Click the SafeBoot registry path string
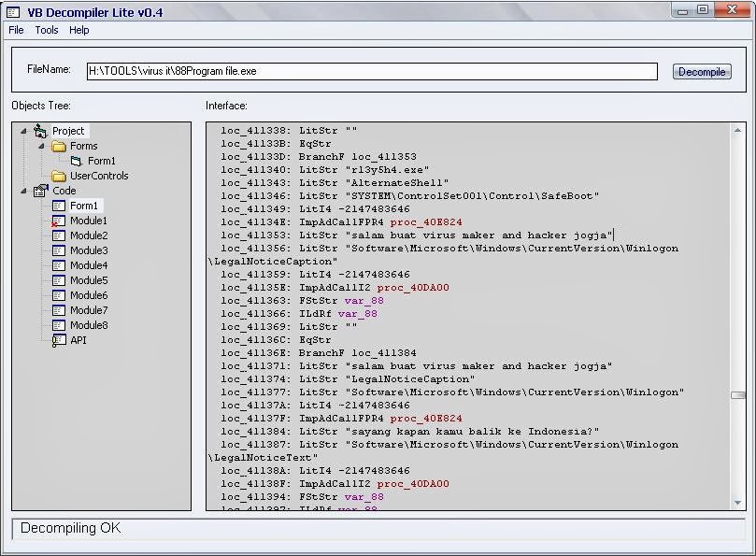 point(473,196)
